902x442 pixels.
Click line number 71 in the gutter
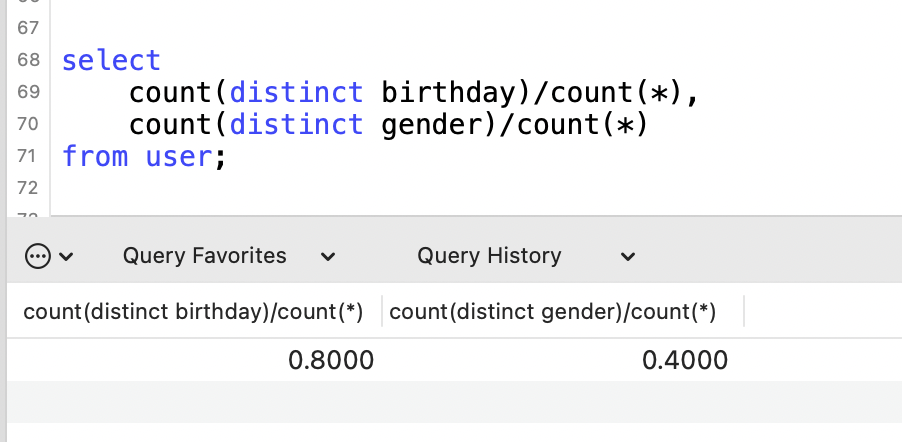(x=28, y=155)
